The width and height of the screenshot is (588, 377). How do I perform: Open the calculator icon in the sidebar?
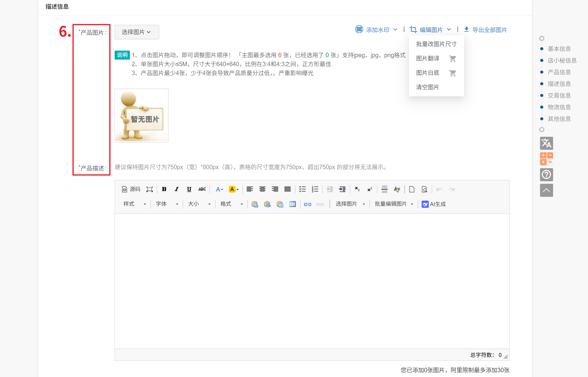[x=546, y=159]
